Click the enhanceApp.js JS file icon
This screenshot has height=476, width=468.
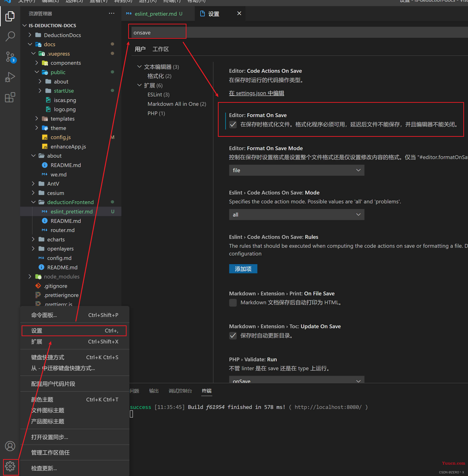[45, 147]
